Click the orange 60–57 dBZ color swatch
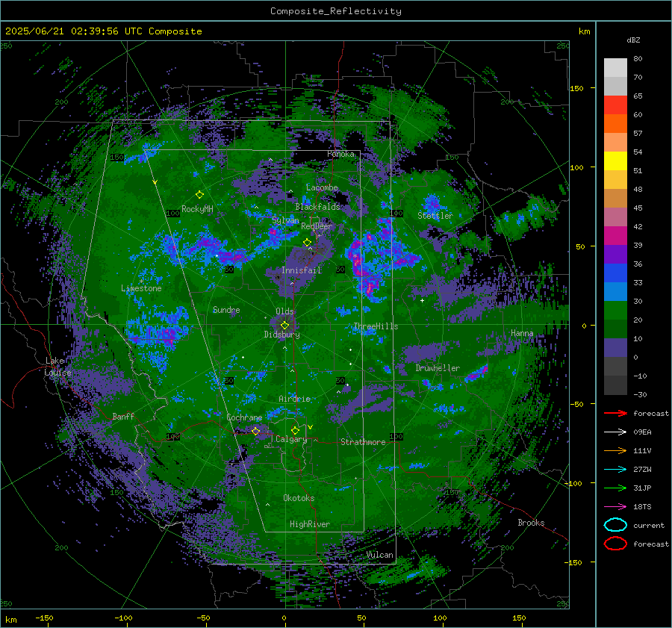The height and width of the screenshot is (628, 672). point(615,123)
